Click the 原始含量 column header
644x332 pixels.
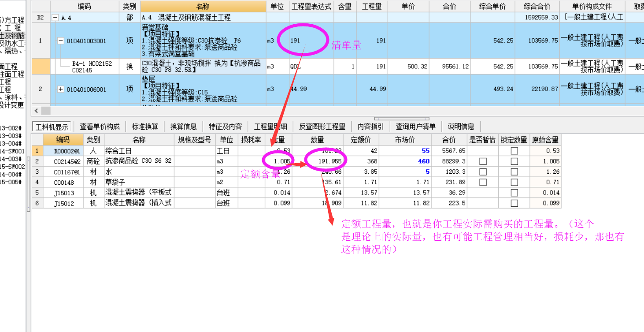[545, 140]
